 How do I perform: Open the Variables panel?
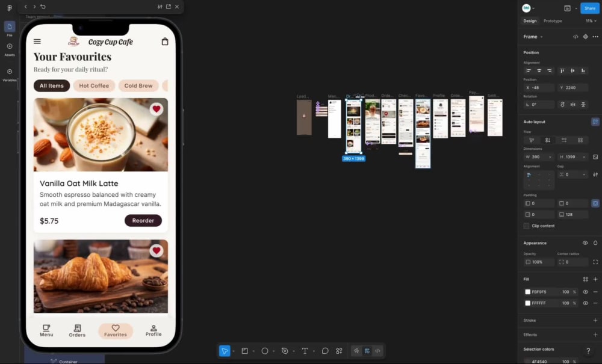click(10, 75)
